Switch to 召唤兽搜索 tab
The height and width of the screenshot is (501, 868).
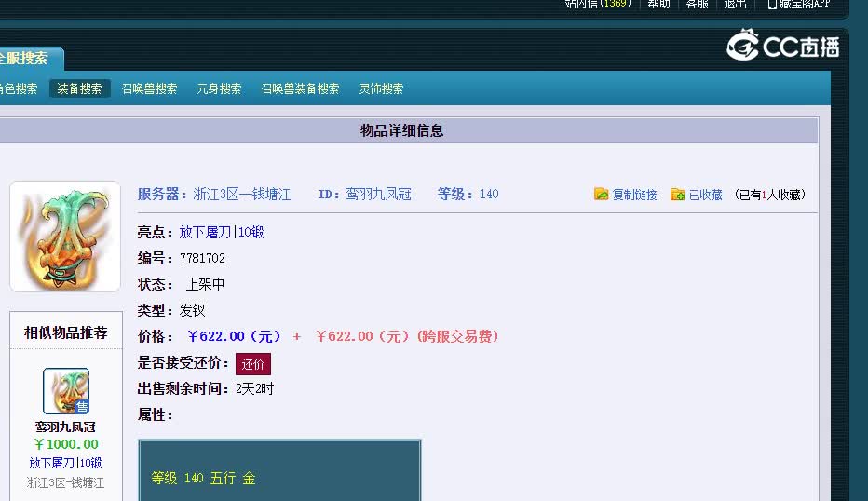click(149, 88)
